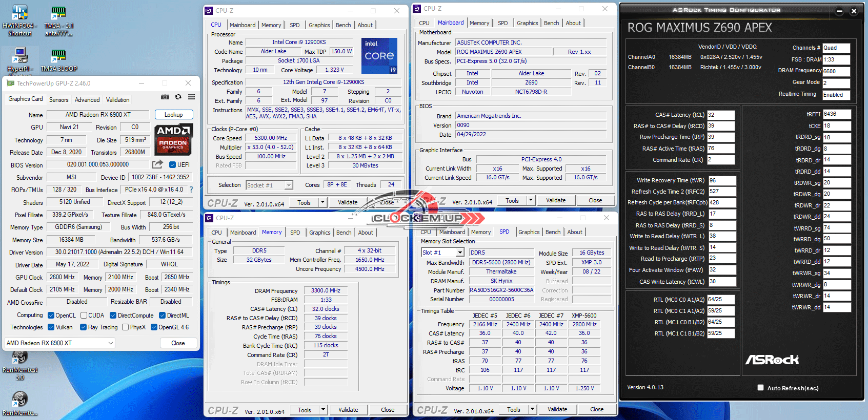Viewport: 868px width, 420px height.
Task: Open the GPU-Z hamburger menu
Action: (x=191, y=97)
